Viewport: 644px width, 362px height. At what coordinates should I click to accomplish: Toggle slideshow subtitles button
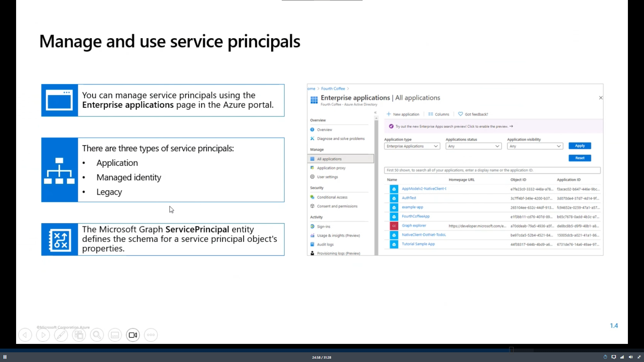115,335
